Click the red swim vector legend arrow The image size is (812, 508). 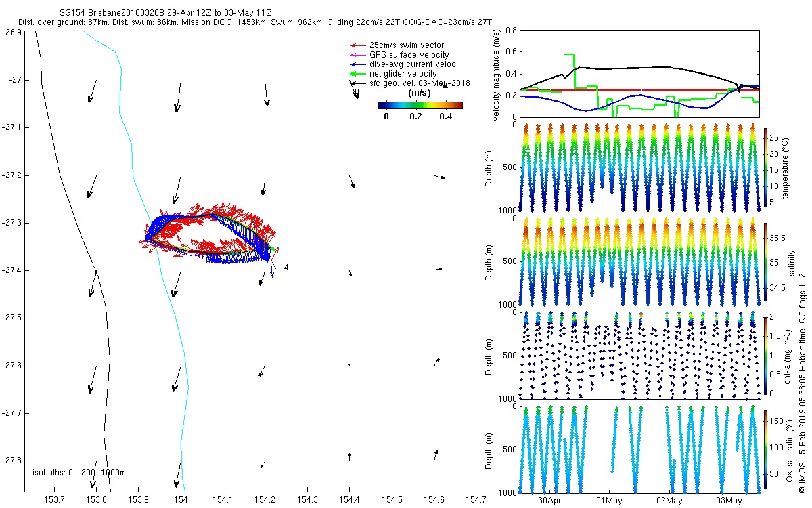355,45
